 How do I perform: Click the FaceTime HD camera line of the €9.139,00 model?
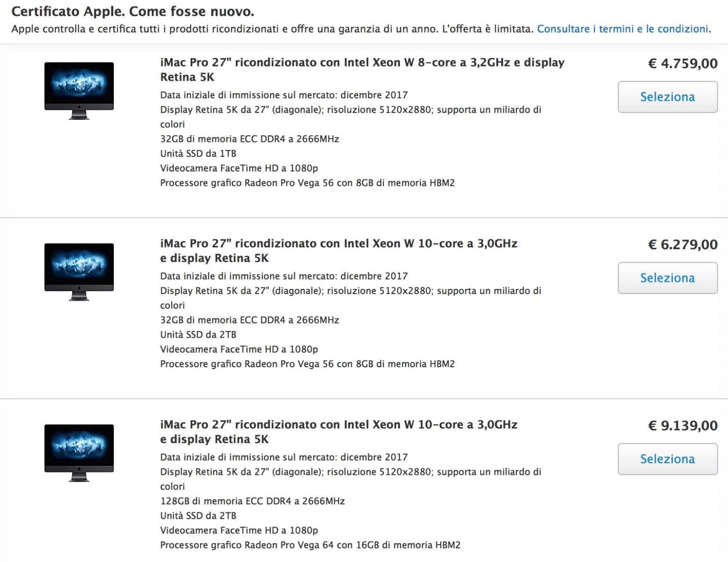pyautogui.click(x=239, y=530)
